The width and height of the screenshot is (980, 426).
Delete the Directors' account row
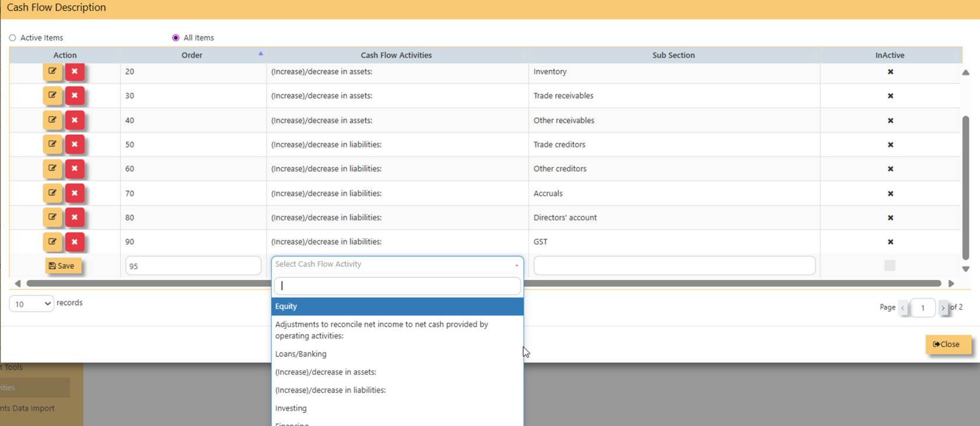[x=75, y=217]
